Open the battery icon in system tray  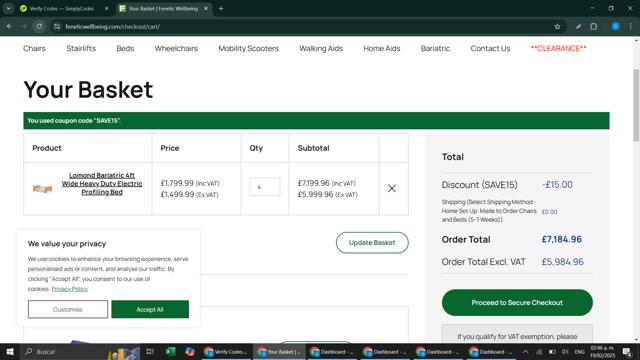click(x=552, y=351)
